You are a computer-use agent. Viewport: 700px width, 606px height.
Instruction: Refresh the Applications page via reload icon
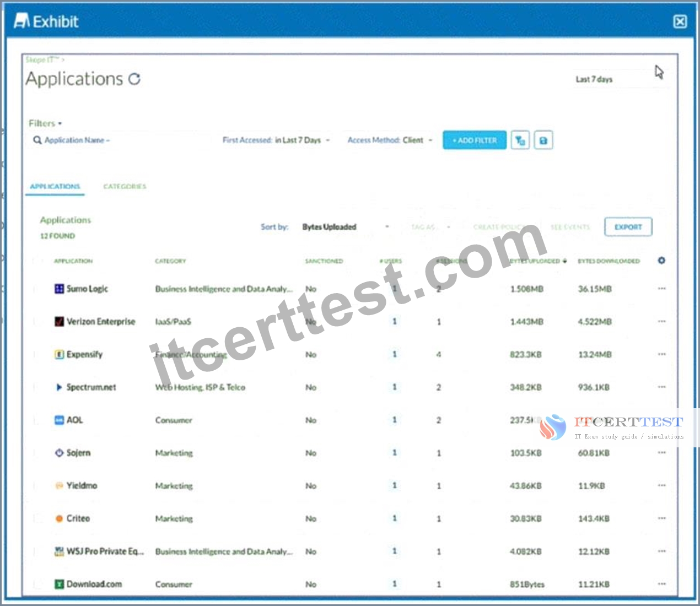point(134,79)
